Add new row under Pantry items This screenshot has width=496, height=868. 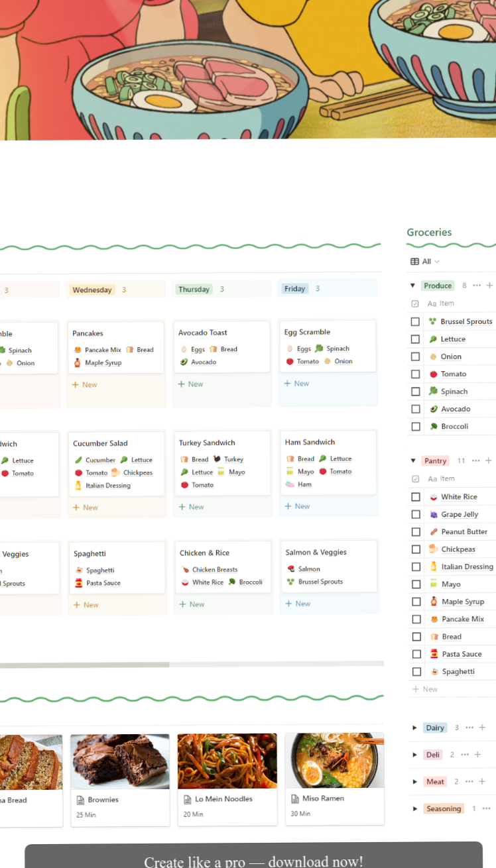click(425, 689)
